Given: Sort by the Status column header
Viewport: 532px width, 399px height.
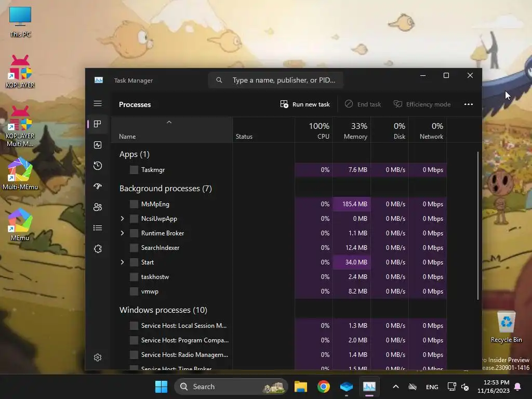Looking at the screenshot, I should (x=263, y=130).
